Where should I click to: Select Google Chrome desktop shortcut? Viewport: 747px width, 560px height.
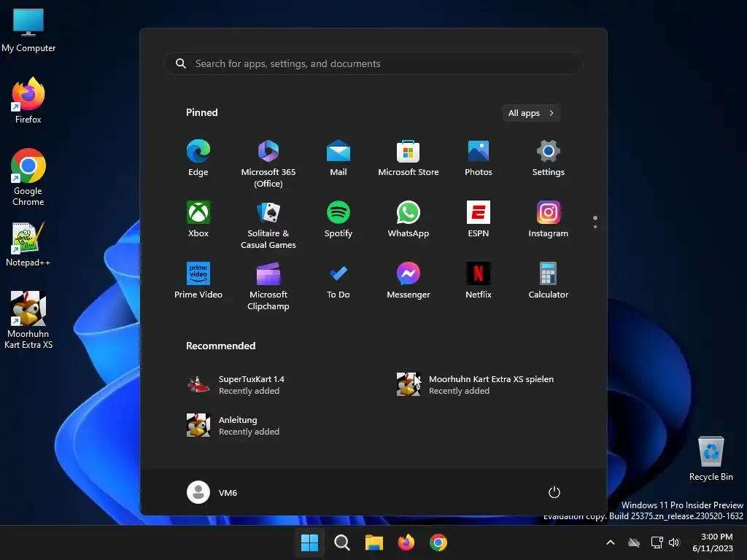click(x=28, y=177)
